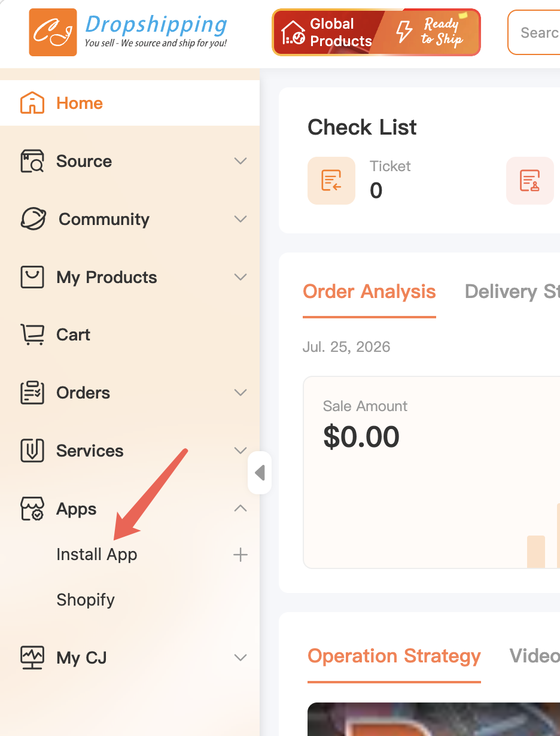Expand the My Products chevron

[x=241, y=277]
